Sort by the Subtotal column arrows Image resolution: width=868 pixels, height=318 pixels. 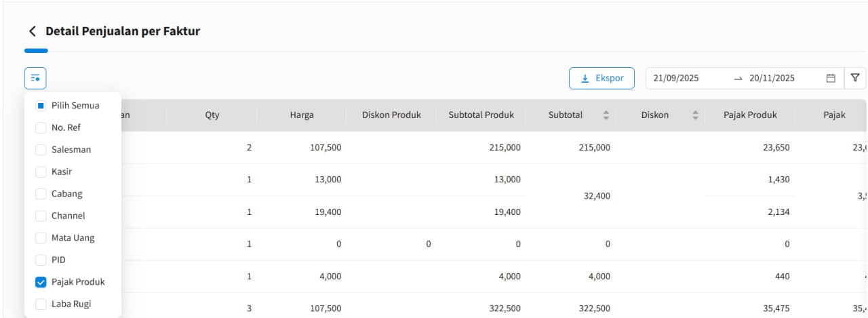(606, 115)
